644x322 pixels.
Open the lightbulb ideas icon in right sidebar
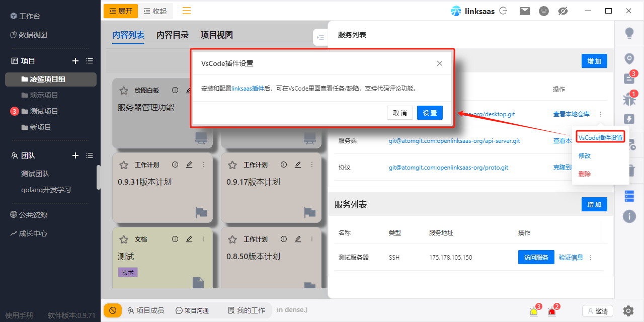(629, 34)
